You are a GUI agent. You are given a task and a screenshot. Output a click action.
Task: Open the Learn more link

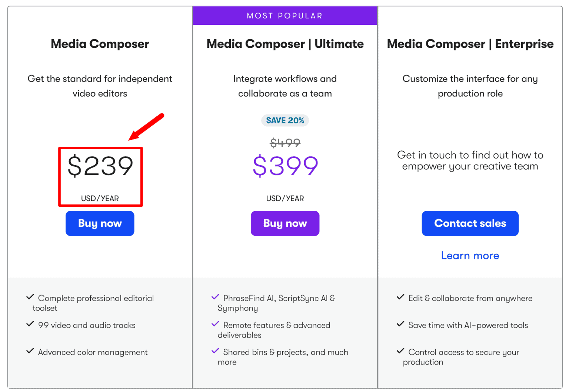point(470,255)
